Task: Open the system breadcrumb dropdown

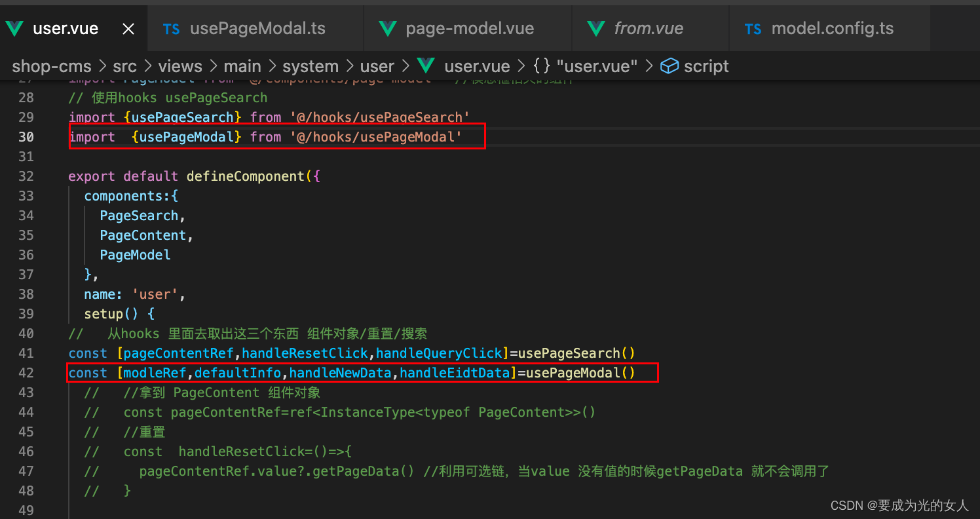Action: click(x=311, y=66)
